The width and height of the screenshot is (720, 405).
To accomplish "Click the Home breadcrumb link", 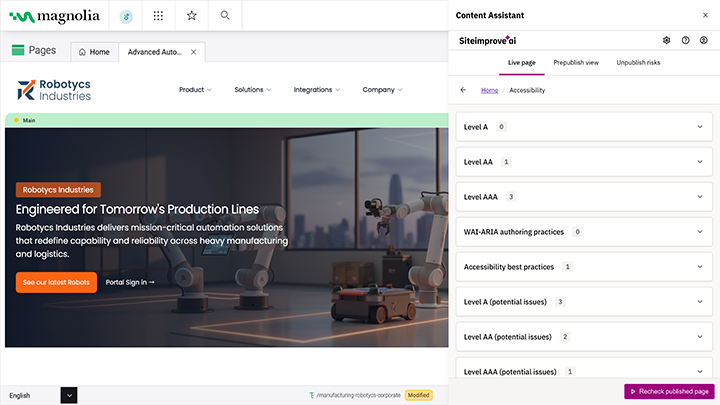I will tap(489, 90).
